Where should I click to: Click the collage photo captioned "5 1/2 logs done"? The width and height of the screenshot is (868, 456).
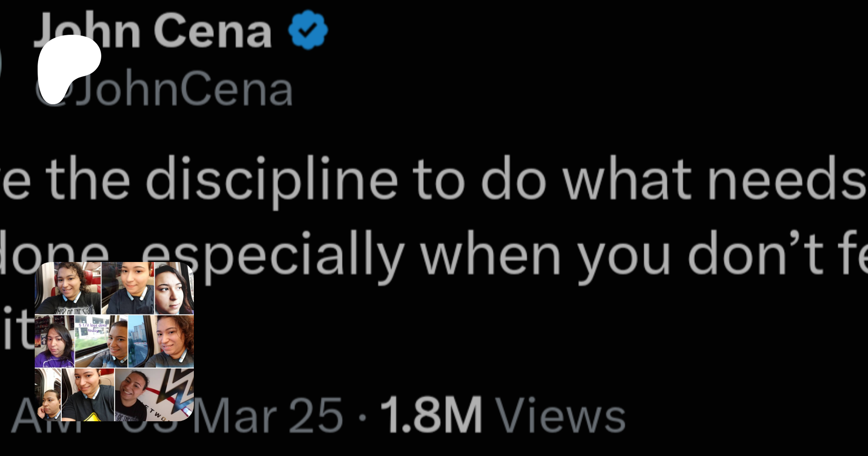click(101, 341)
